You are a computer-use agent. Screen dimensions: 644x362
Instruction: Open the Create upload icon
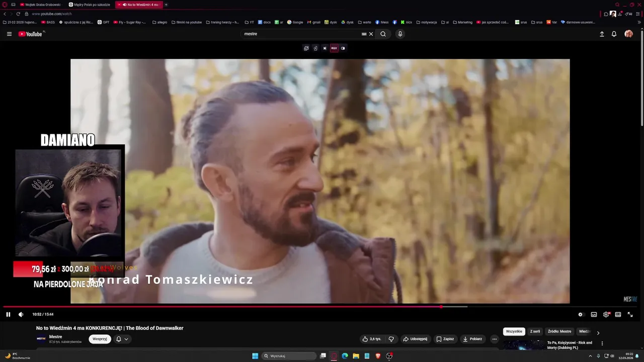[x=602, y=34]
